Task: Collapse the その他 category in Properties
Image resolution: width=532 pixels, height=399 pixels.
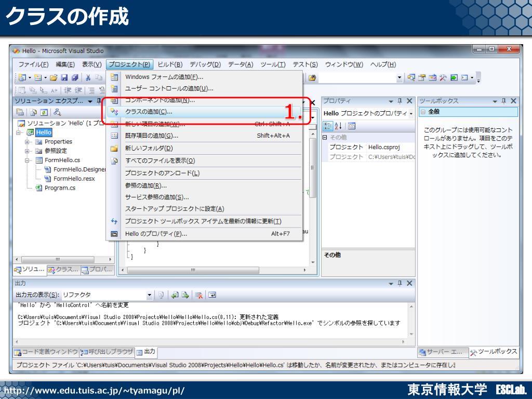Action: 325,137
